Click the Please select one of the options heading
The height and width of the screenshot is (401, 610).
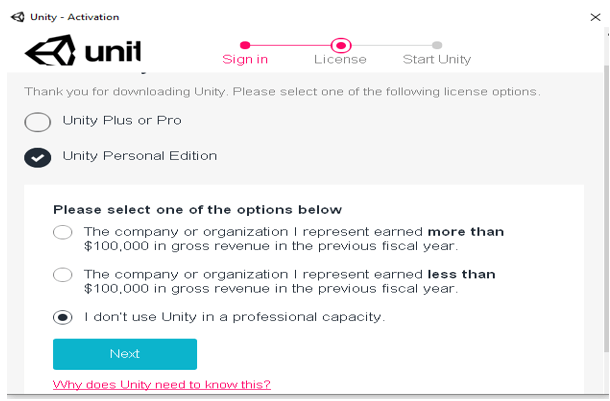click(x=197, y=210)
